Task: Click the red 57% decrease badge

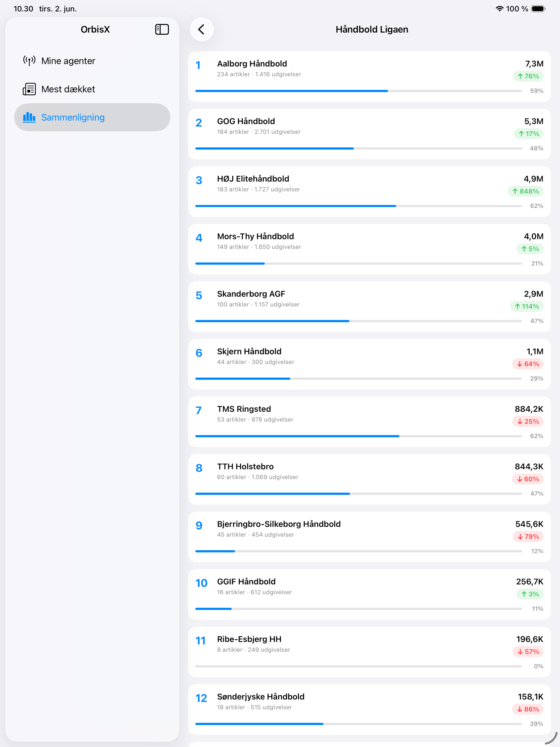Action: (528, 652)
